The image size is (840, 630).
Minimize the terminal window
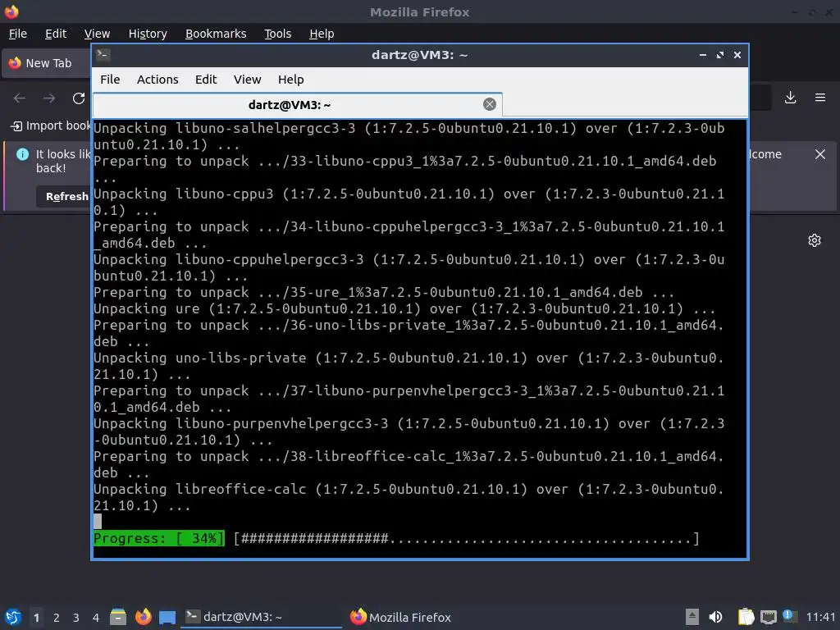tap(703, 55)
